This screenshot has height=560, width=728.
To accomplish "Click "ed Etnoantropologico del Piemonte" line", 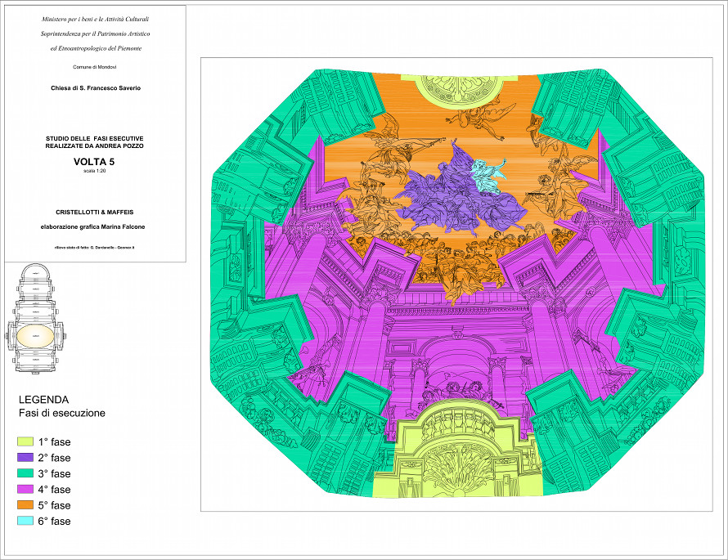I will pos(96,48).
